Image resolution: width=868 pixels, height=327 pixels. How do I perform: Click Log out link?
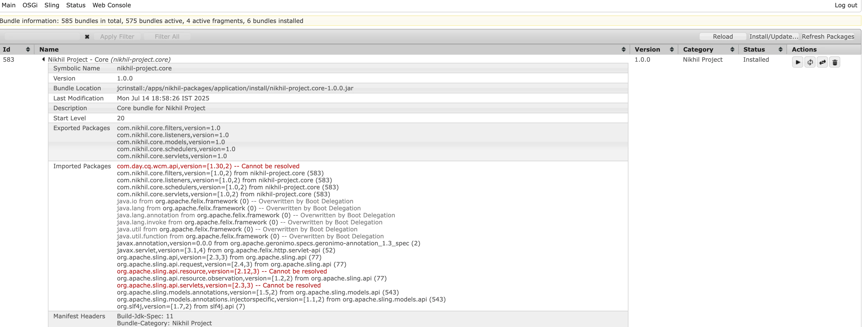[845, 5]
